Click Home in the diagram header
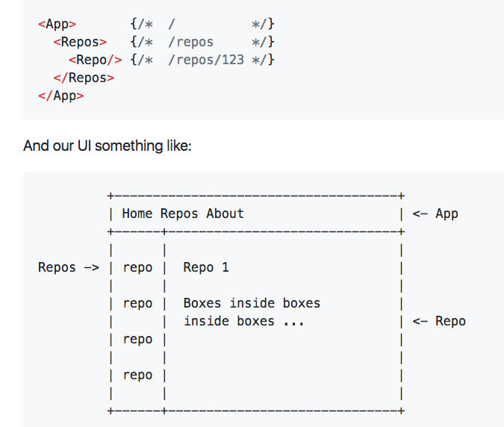 pyautogui.click(x=137, y=213)
